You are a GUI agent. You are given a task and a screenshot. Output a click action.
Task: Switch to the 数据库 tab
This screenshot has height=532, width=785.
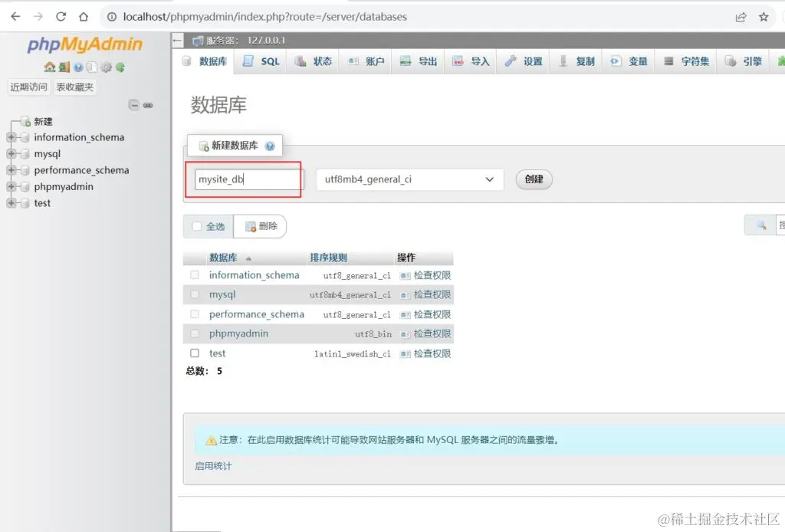(x=205, y=61)
